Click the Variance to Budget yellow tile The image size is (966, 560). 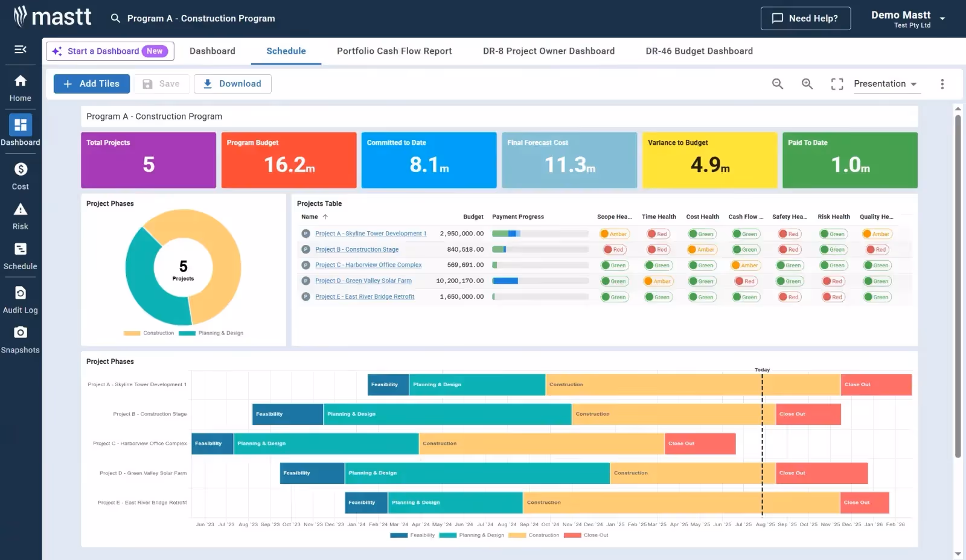coord(710,160)
